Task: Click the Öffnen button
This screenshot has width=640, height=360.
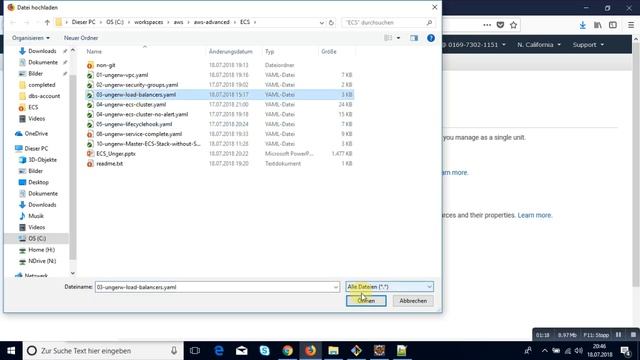Action: (366, 301)
